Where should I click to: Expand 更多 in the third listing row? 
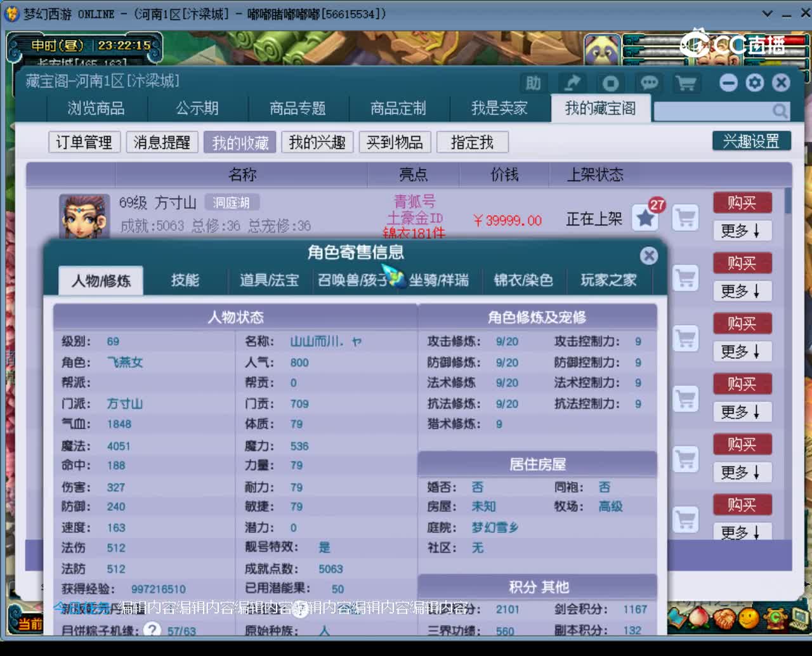point(742,351)
